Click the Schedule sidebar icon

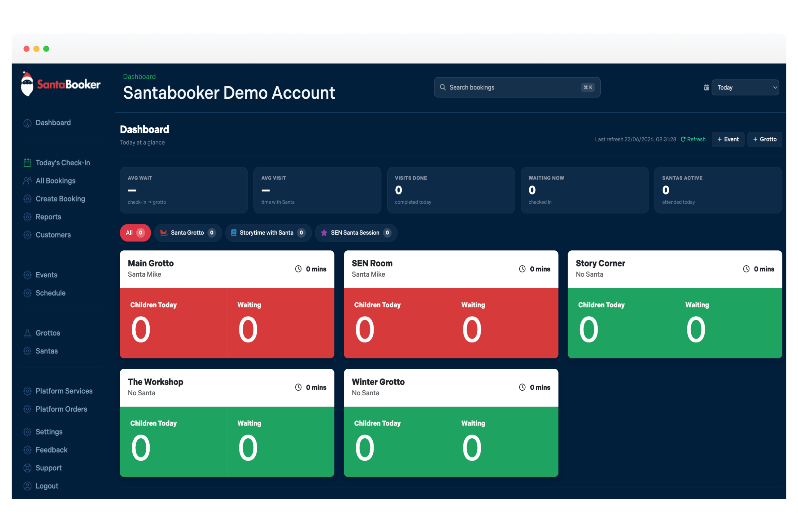coord(28,293)
